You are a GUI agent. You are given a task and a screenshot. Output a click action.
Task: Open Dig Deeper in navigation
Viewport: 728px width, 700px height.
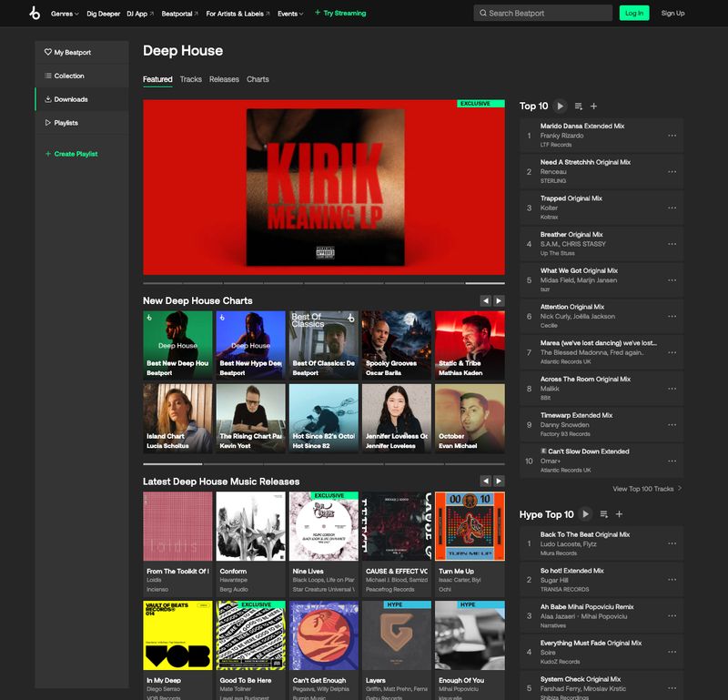click(x=103, y=14)
